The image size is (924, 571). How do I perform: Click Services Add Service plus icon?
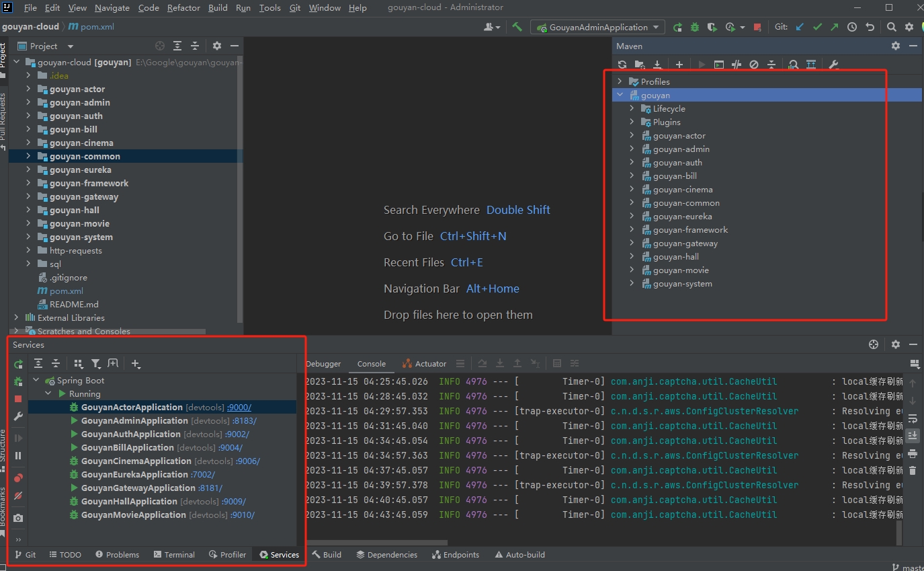[136, 364]
